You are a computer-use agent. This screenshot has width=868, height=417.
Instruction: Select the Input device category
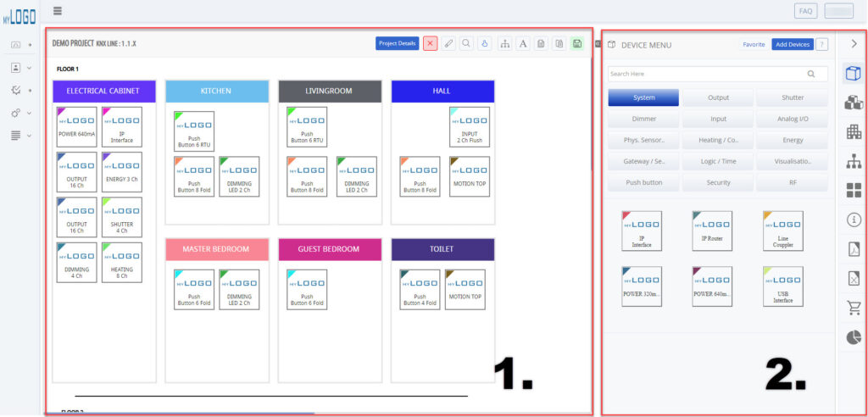[718, 119]
